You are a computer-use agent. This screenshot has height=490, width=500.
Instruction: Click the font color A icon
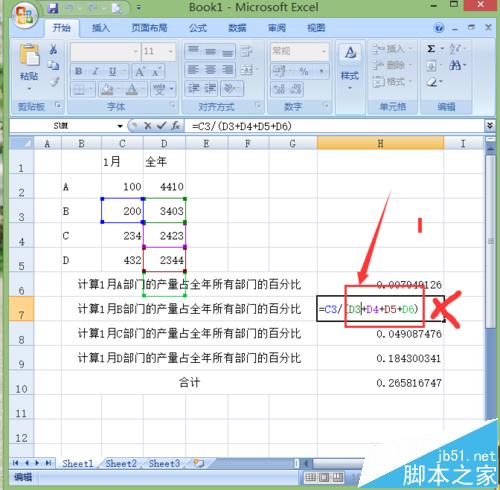point(132,89)
